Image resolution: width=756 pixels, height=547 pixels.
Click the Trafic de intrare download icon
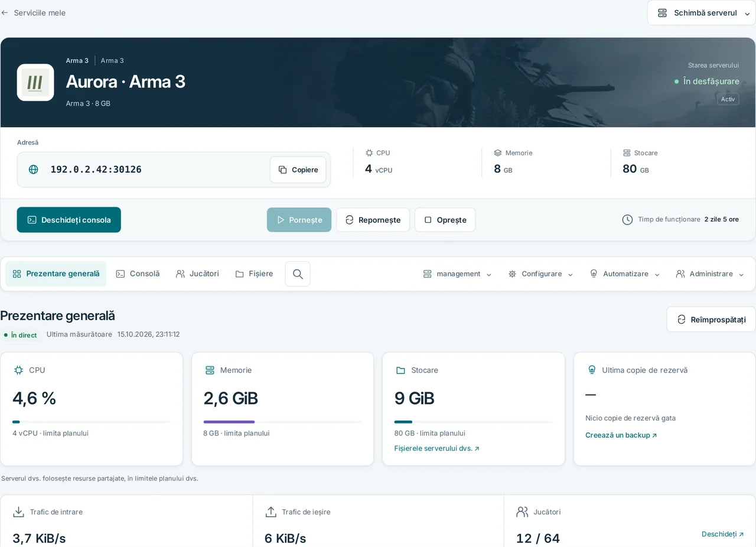[x=19, y=512]
